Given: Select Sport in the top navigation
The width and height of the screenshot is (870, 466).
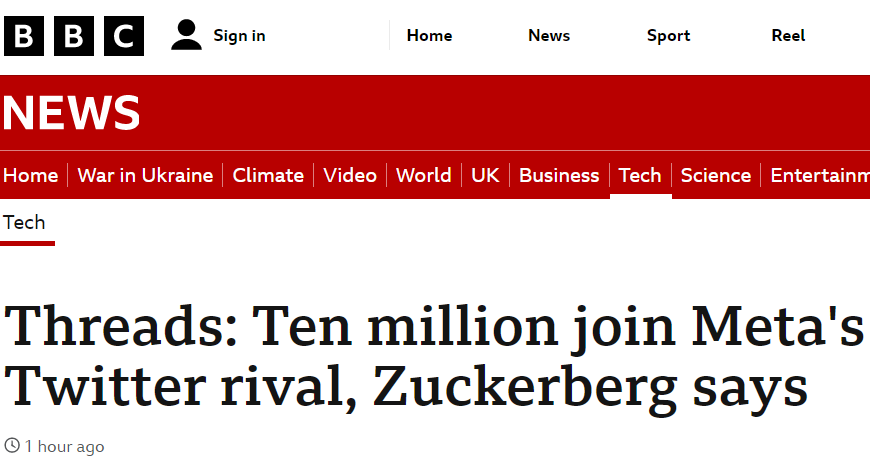Looking at the screenshot, I should tap(668, 36).
